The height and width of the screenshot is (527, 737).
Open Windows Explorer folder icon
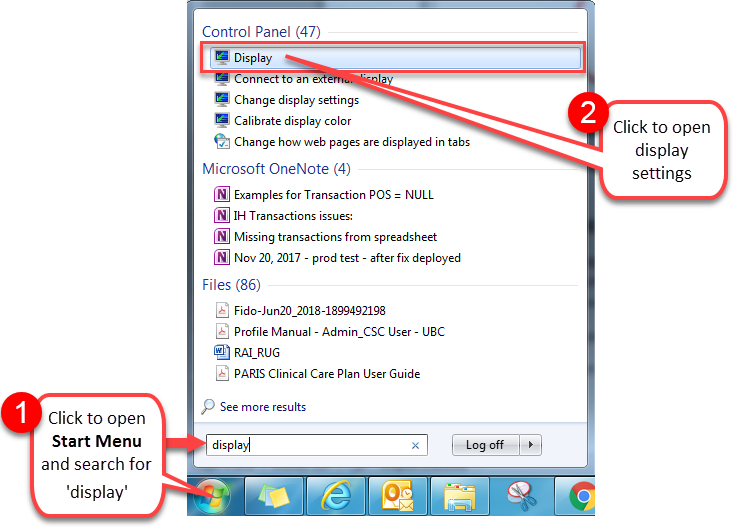click(x=459, y=497)
